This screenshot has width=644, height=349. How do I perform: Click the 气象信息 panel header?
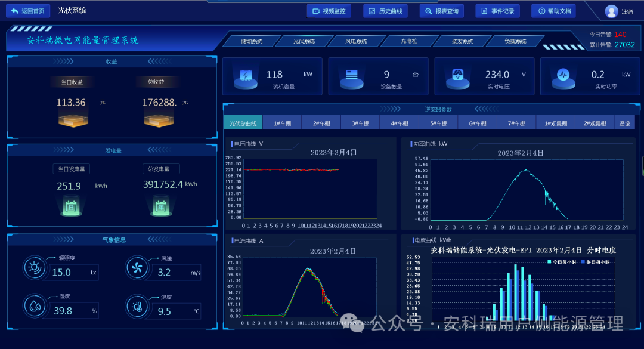114,240
